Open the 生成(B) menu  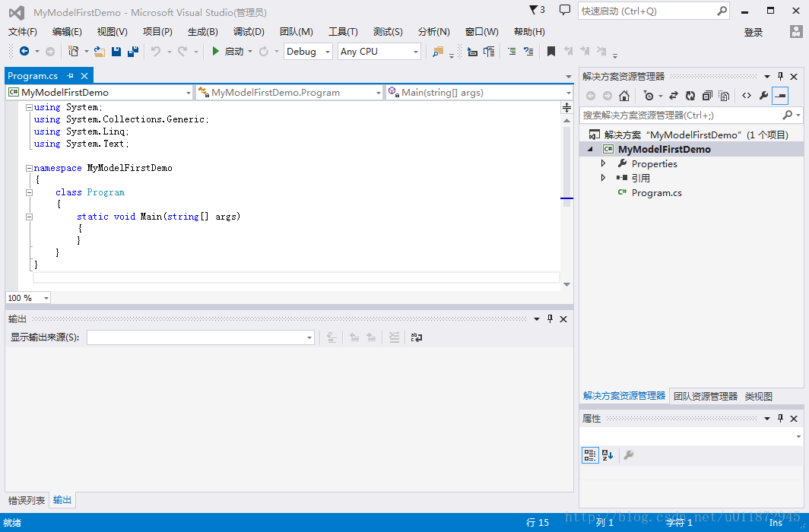203,32
